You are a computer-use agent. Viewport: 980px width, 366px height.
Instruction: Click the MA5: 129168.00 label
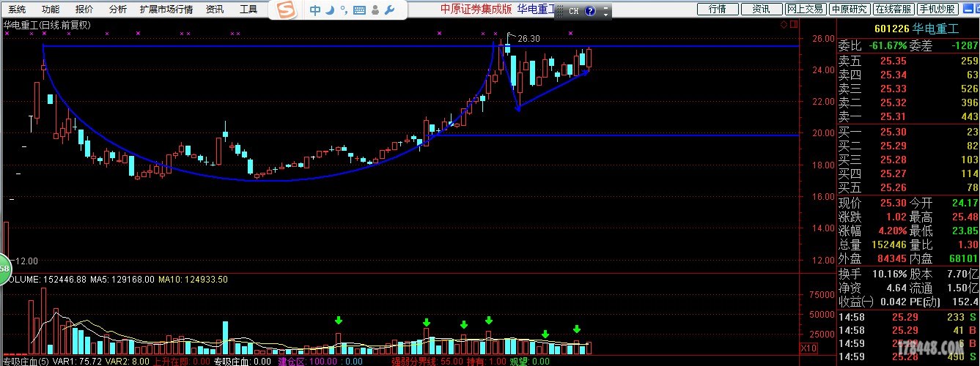(123, 279)
